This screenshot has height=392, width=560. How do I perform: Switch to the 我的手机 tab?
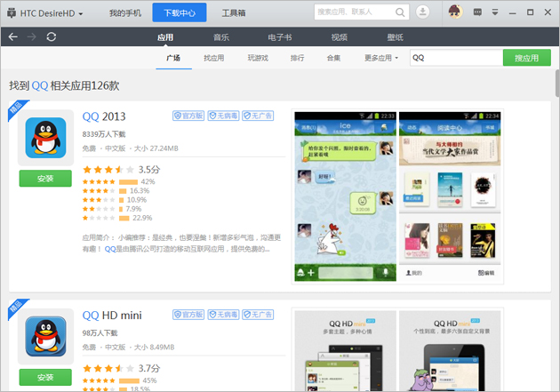click(x=124, y=12)
